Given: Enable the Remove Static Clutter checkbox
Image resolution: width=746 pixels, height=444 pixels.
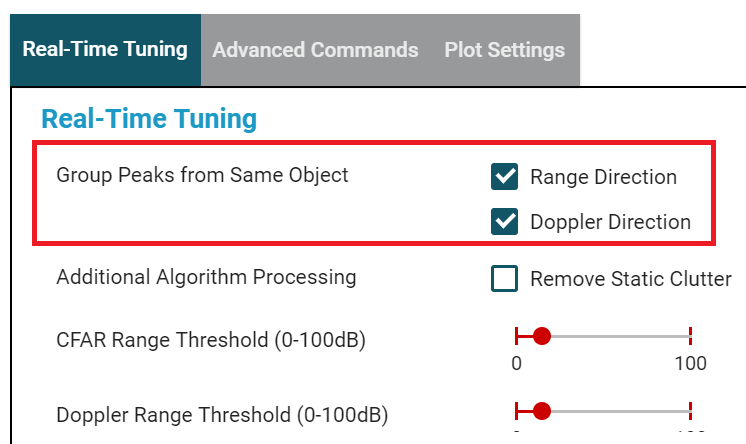Looking at the screenshot, I should point(504,278).
